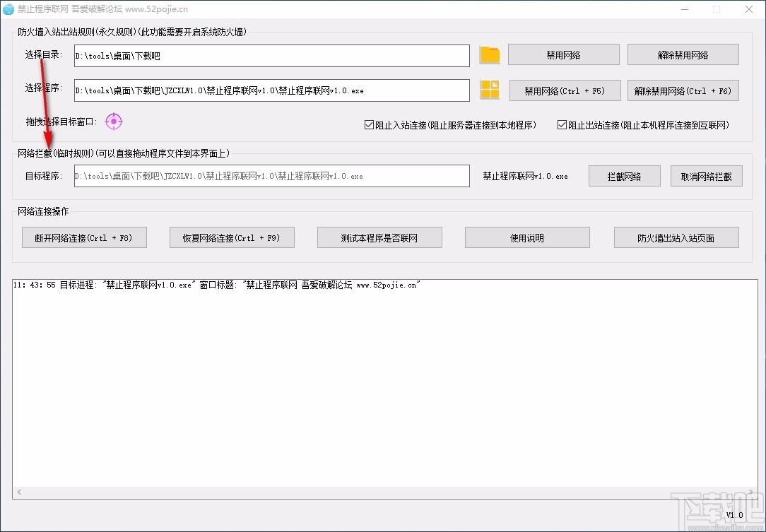The height and width of the screenshot is (532, 766).
Task: Click the 禁止程序联网v1.0.exe label
Action: (x=525, y=176)
